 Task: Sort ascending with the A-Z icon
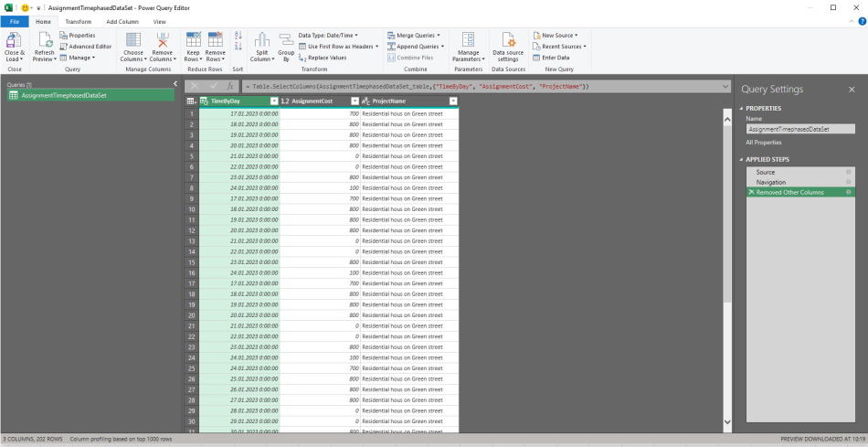[238, 36]
